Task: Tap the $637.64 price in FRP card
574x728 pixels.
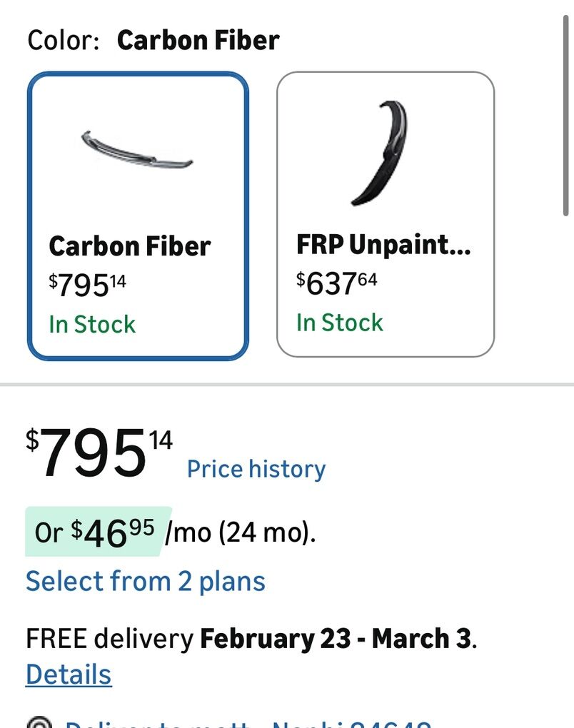Action: [336, 284]
